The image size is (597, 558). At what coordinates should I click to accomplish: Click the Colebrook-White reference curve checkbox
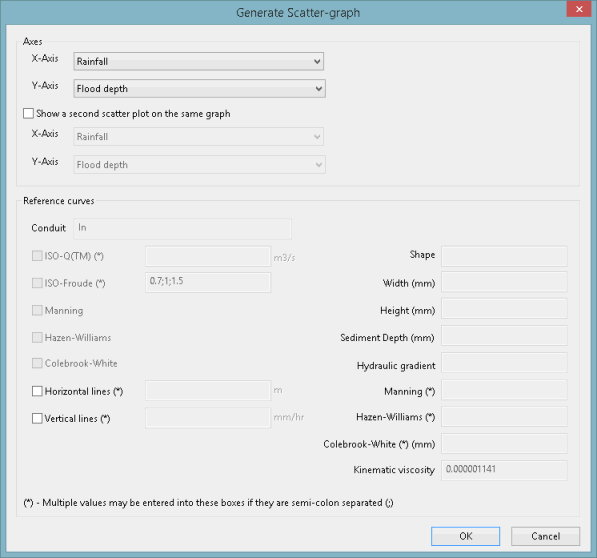point(37,363)
